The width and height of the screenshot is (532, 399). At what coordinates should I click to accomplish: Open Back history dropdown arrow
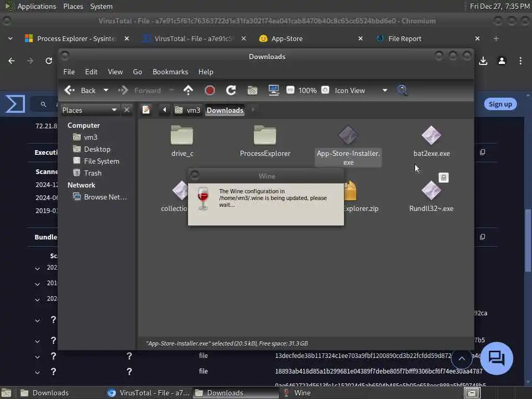click(x=106, y=90)
